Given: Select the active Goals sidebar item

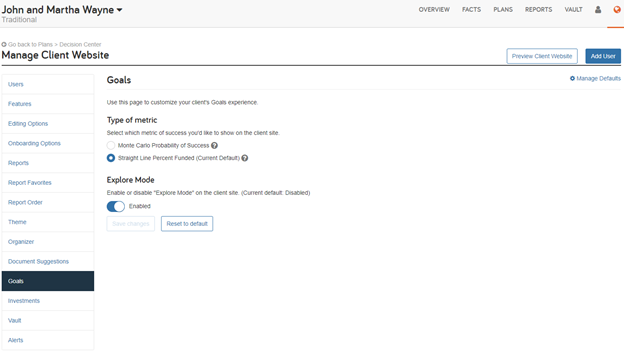Looking at the screenshot, I should tap(48, 281).
